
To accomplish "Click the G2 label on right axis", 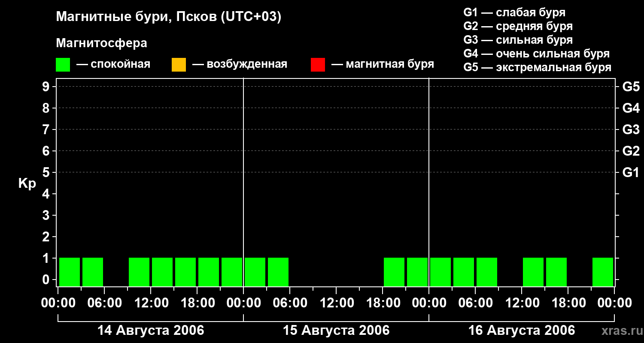I will click(x=631, y=151).
